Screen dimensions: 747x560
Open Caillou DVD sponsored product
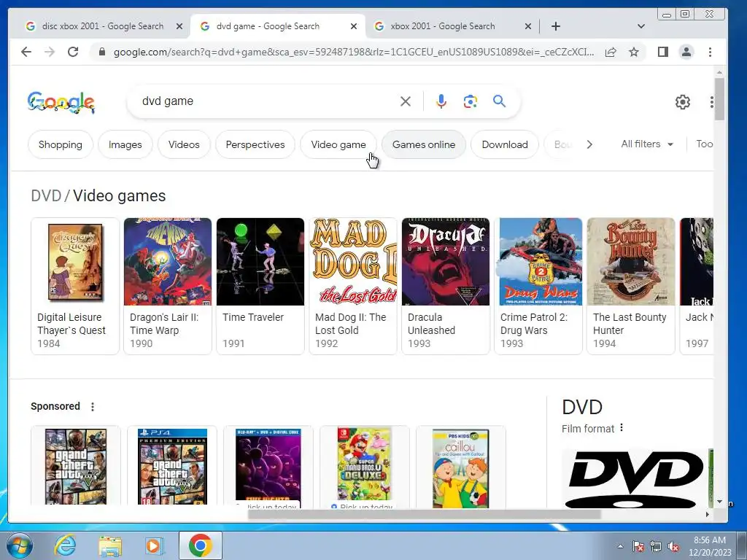pyautogui.click(x=461, y=466)
